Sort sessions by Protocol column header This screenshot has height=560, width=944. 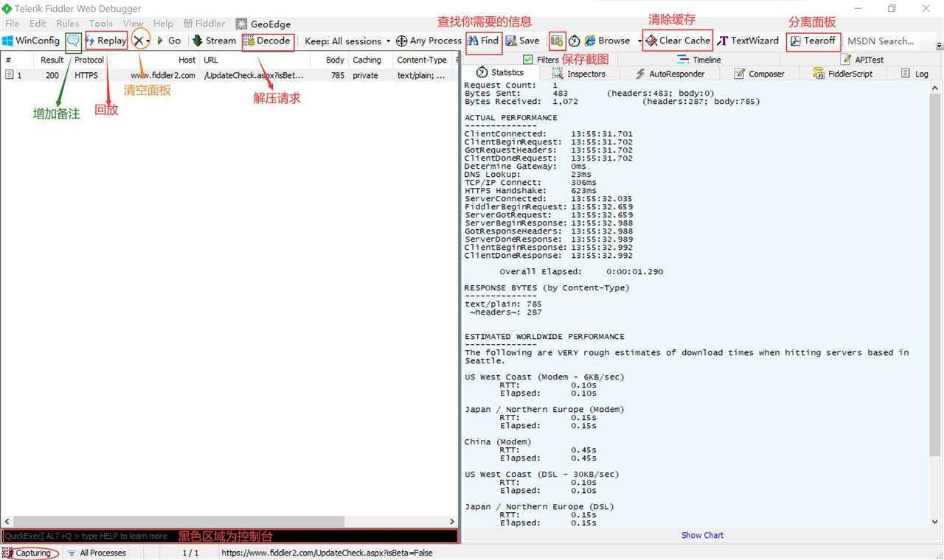[x=89, y=60]
